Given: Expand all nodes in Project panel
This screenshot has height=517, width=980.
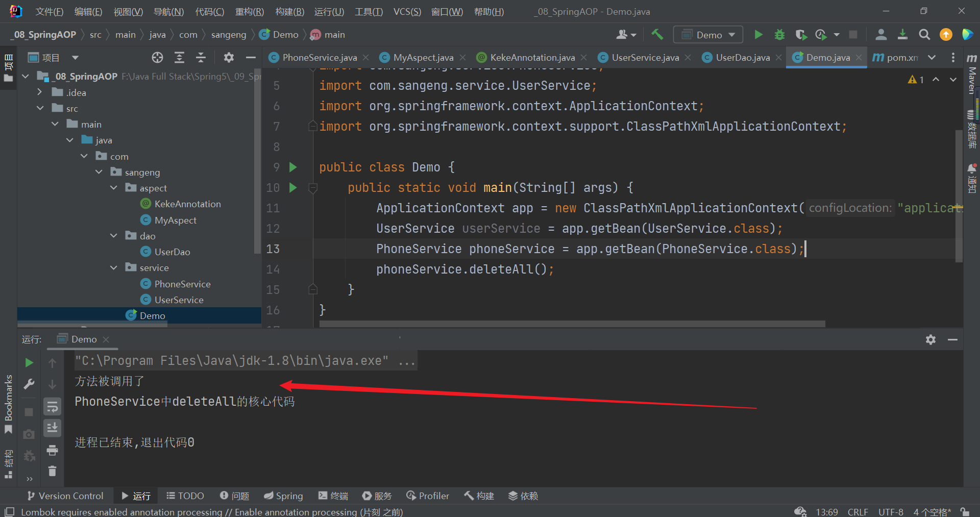Looking at the screenshot, I should point(179,58).
